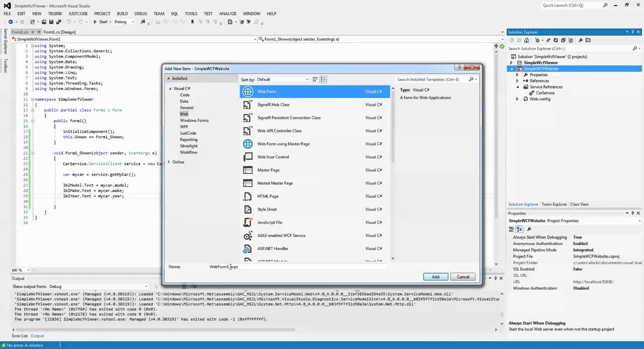Choose the HTML Page template
Screen dimensions: 644x349
[314, 196]
